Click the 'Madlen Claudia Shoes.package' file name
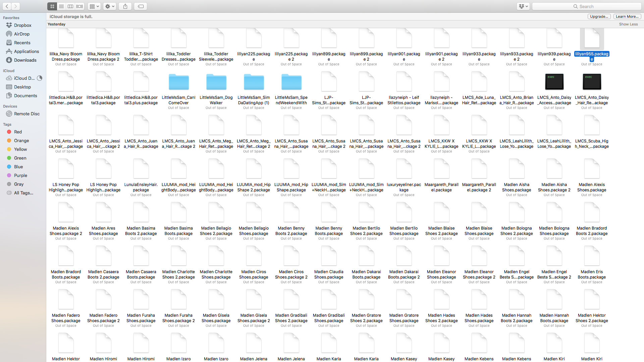This screenshot has width=644, height=362. 329,275
